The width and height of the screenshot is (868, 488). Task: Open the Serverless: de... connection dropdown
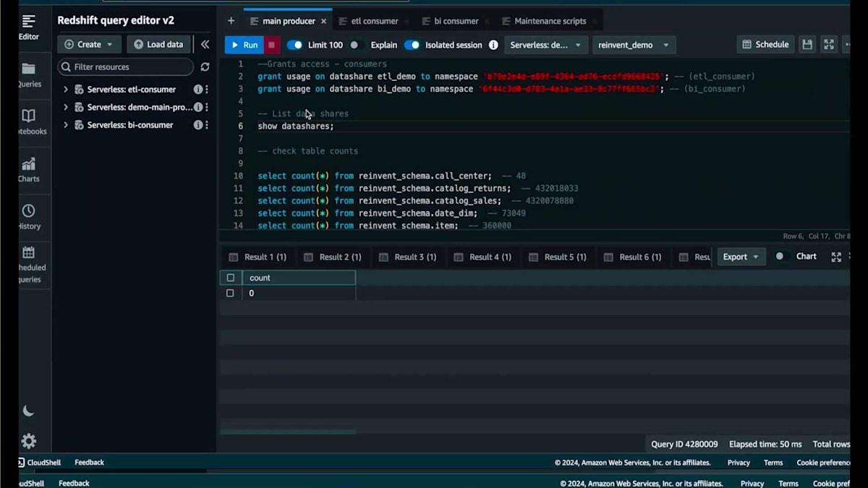pos(546,45)
